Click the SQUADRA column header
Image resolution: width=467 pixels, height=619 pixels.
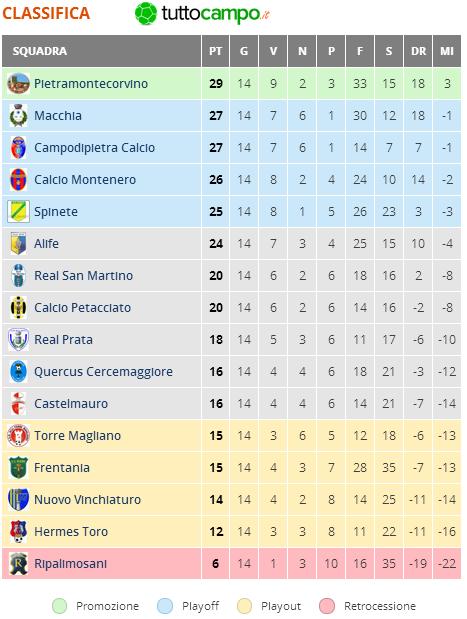(101, 51)
